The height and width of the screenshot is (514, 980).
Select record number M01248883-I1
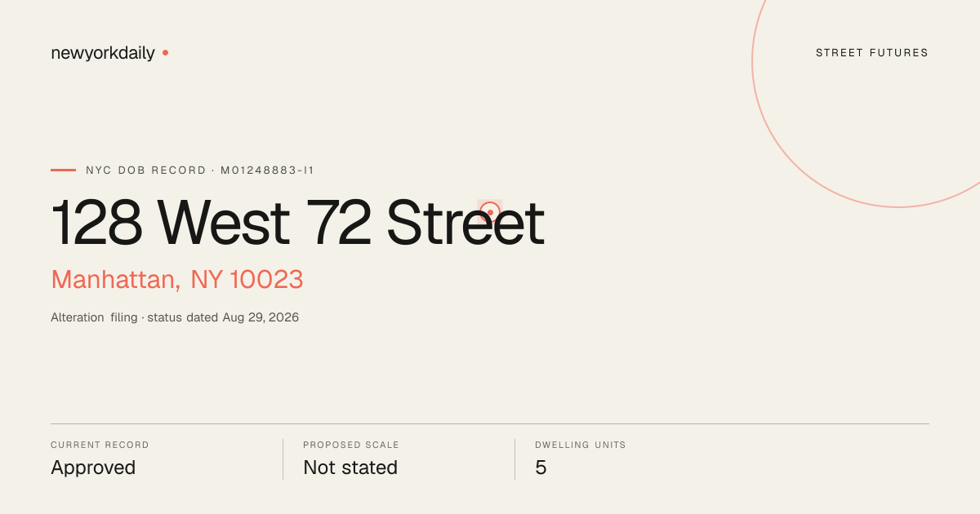(267, 171)
